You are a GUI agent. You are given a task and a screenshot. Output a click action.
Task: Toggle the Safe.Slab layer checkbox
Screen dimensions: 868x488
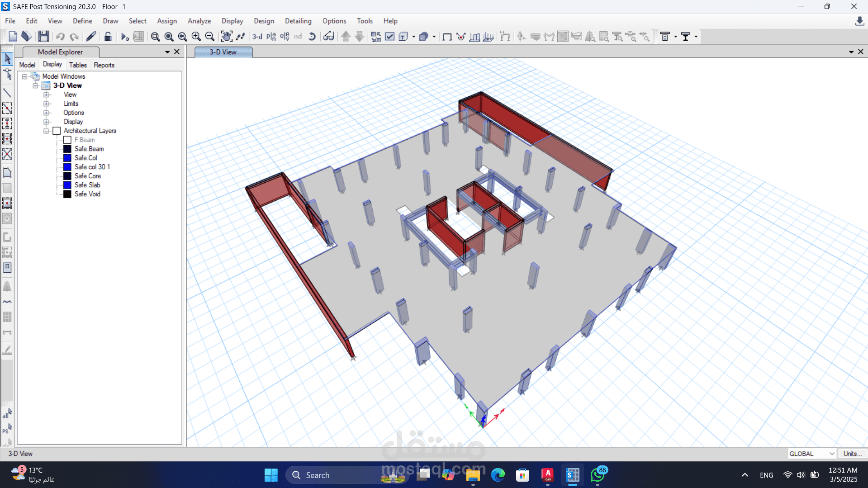coord(67,185)
